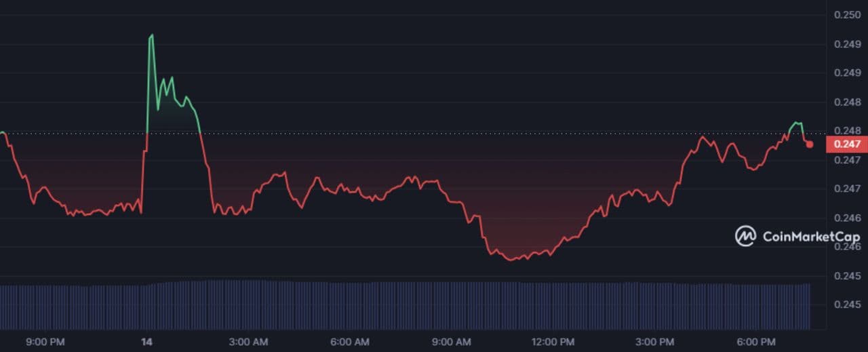Click the tip of the tallest green spike
868x352 pixels.
coord(151,35)
